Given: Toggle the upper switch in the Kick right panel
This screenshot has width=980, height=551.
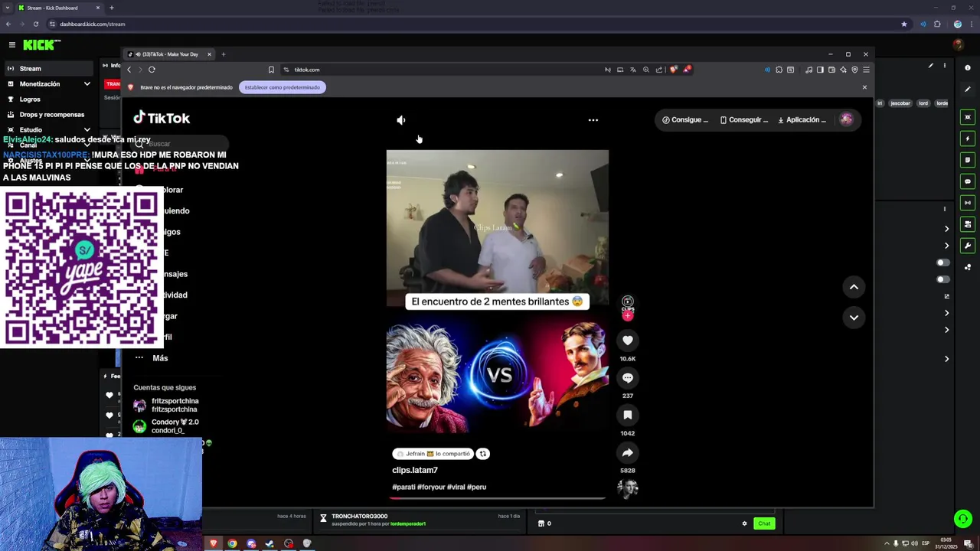Looking at the screenshot, I should 943,262.
